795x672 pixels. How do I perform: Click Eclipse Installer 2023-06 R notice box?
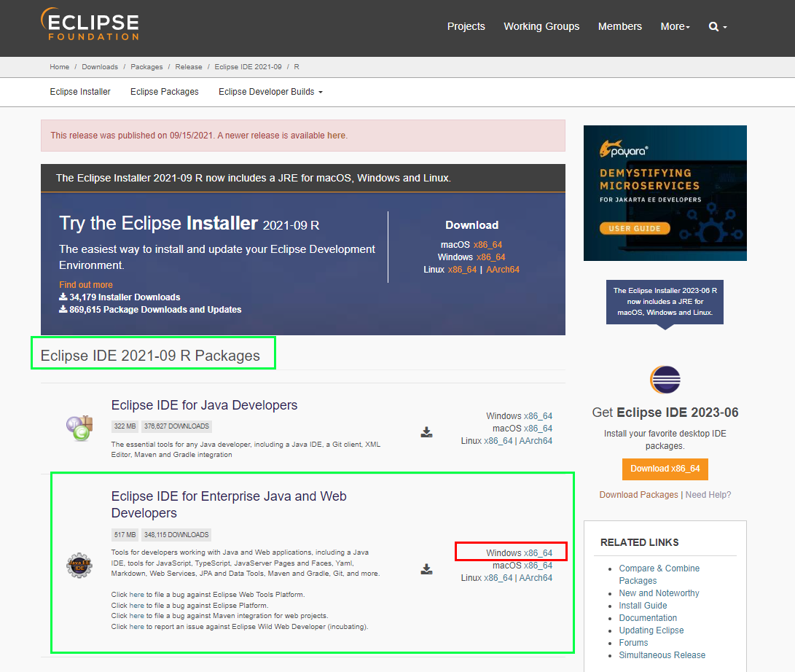click(x=665, y=302)
